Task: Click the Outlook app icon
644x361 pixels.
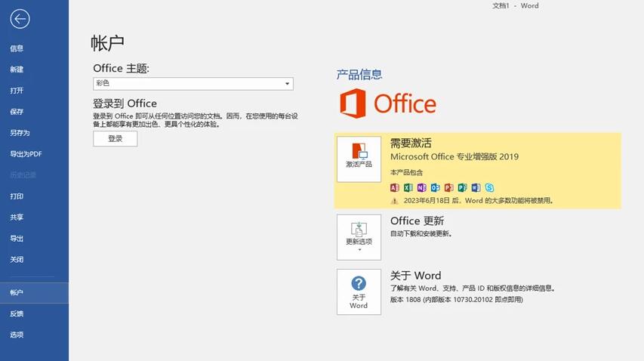Action: 436,188
